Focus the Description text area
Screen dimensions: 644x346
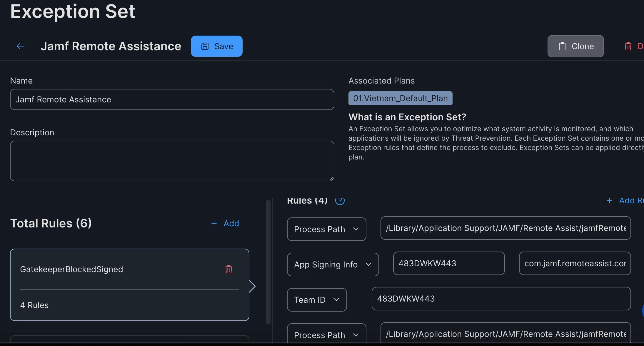tap(172, 161)
